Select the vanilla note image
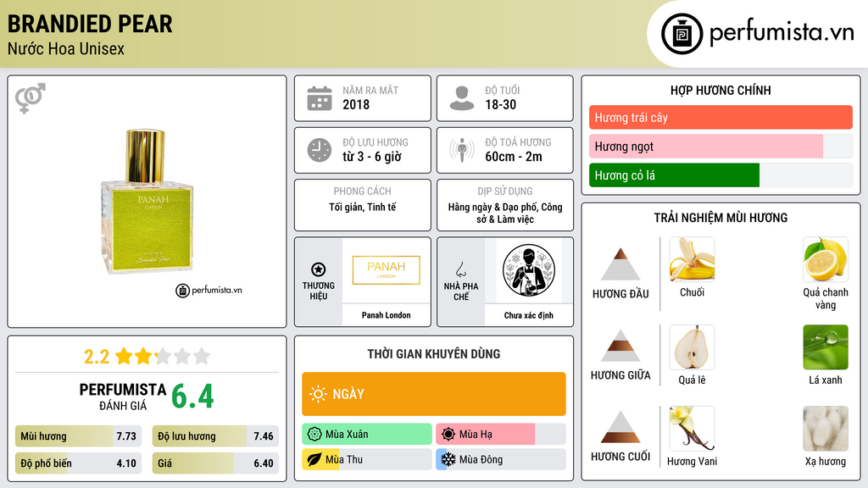Screen dimensions: 868x488 pyautogui.click(x=692, y=428)
